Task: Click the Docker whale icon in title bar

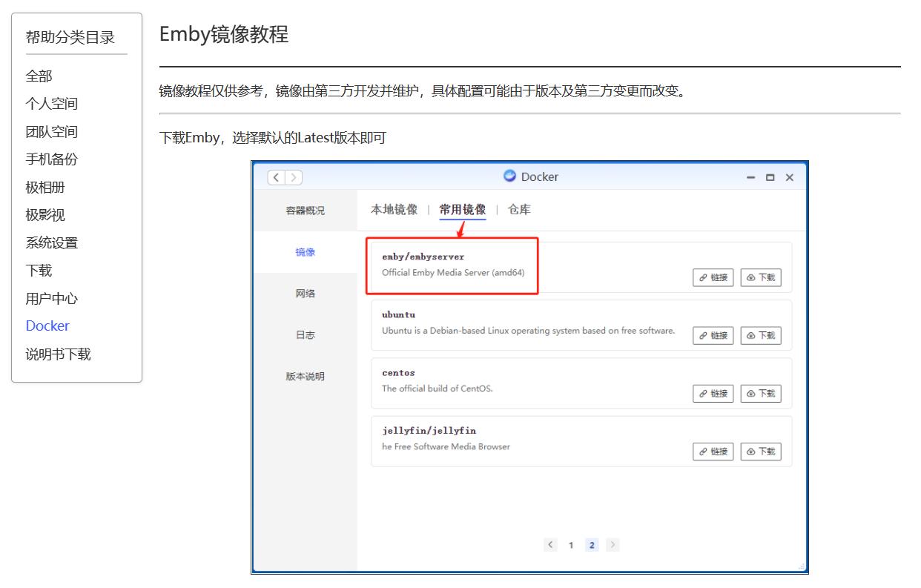Action: tap(510, 176)
